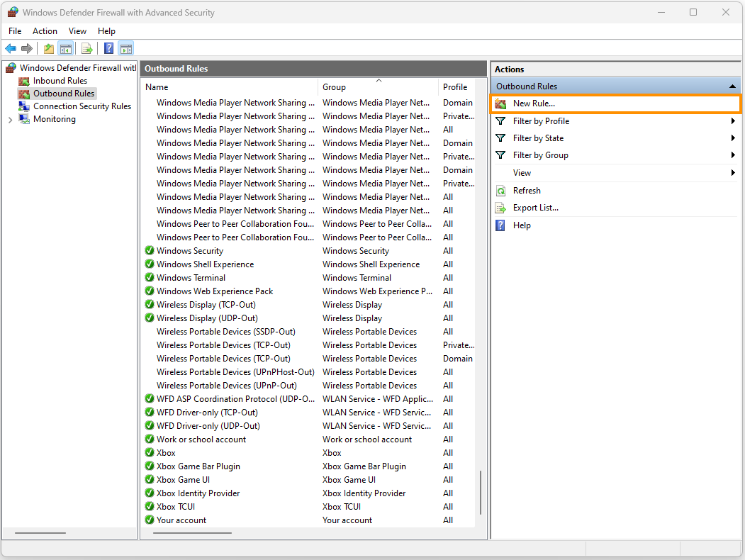Click the Connection Security Rules icon

coord(24,106)
